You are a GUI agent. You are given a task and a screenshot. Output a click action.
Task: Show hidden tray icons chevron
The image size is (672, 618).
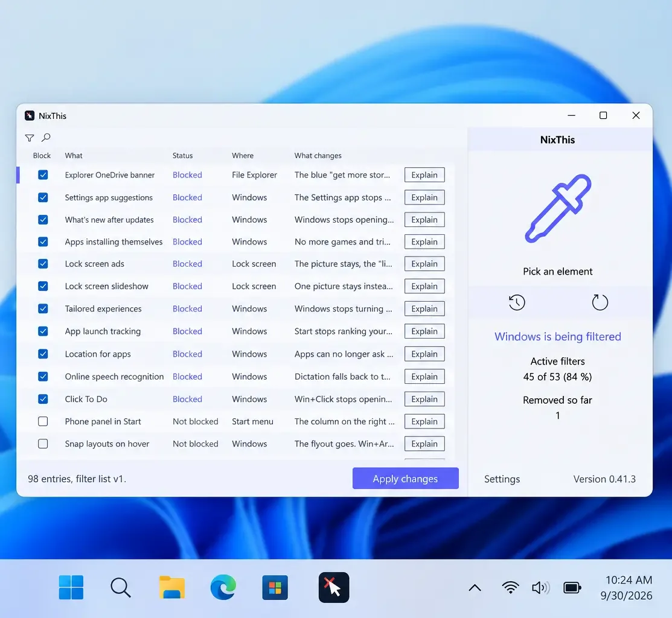pyautogui.click(x=475, y=588)
